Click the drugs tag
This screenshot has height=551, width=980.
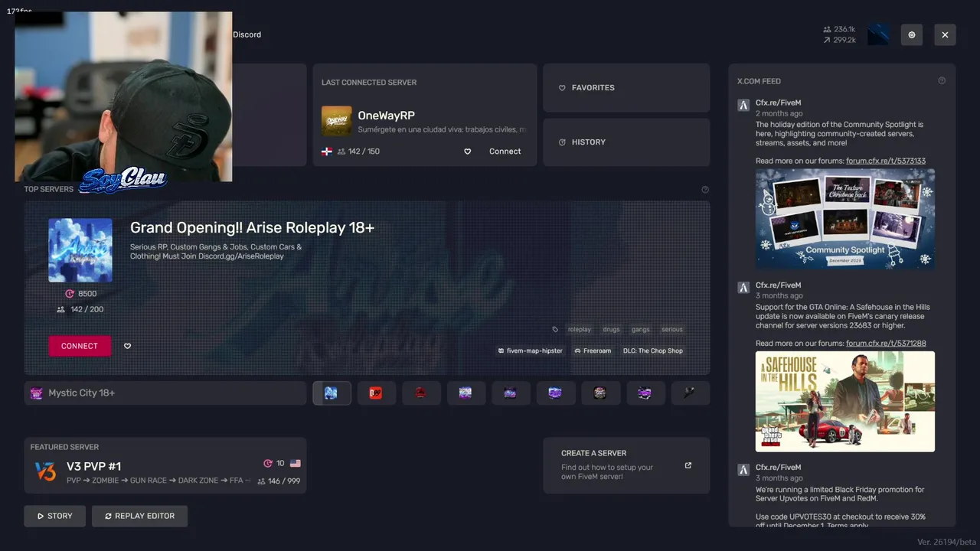pos(612,330)
